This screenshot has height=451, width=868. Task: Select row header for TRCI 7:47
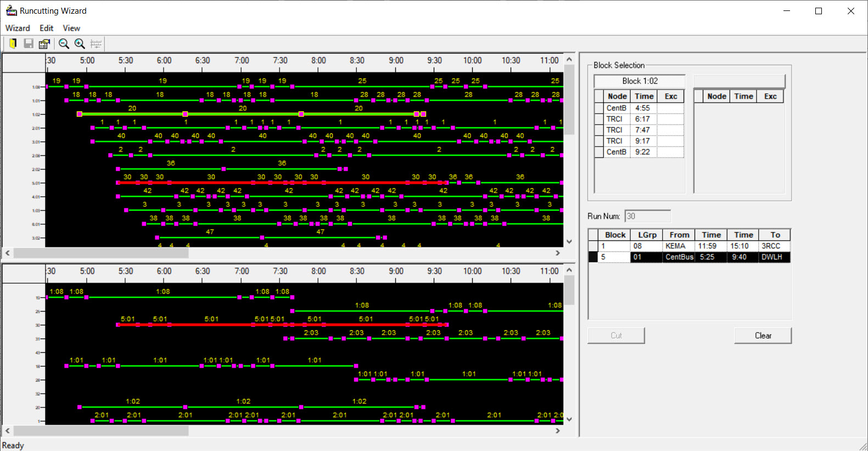pos(599,130)
